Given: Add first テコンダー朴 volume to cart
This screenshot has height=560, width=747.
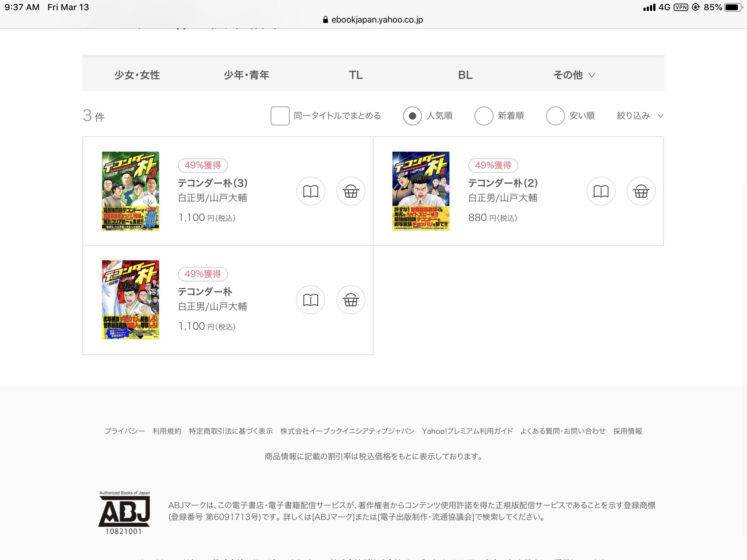Looking at the screenshot, I should [351, 300].
